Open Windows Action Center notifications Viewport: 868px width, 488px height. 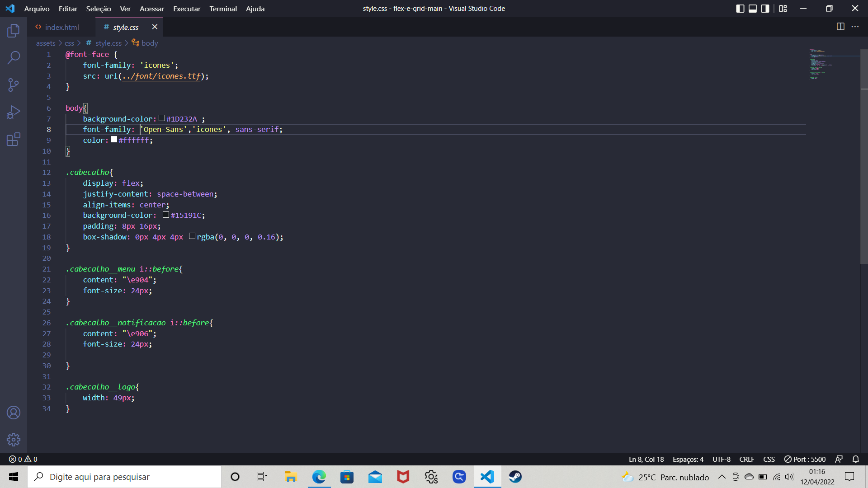pos(849,477)
